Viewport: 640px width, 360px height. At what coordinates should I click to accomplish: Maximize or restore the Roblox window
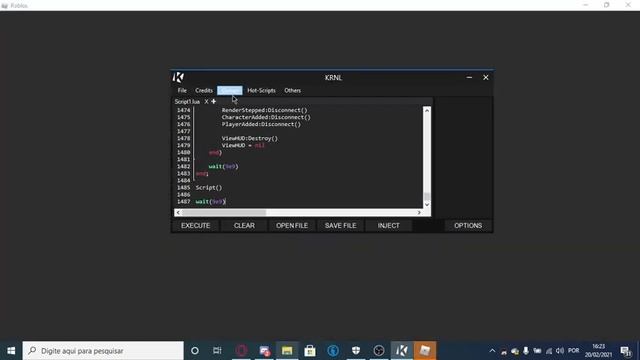607,5
